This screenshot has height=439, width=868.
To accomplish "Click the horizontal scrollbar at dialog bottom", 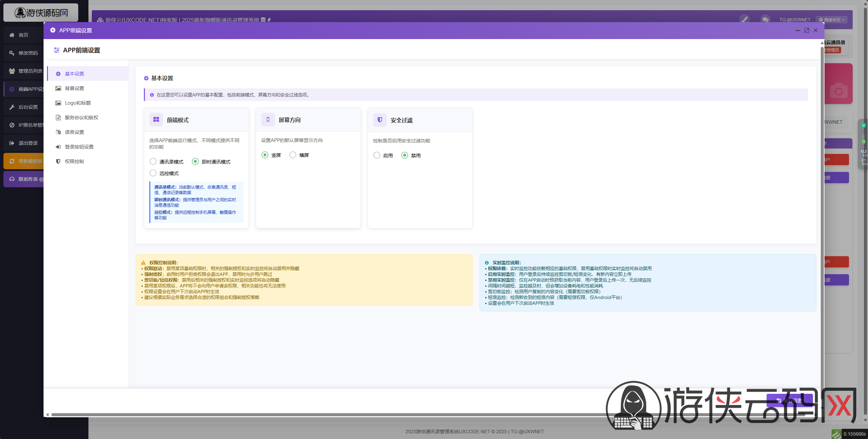I will (306, 415).
